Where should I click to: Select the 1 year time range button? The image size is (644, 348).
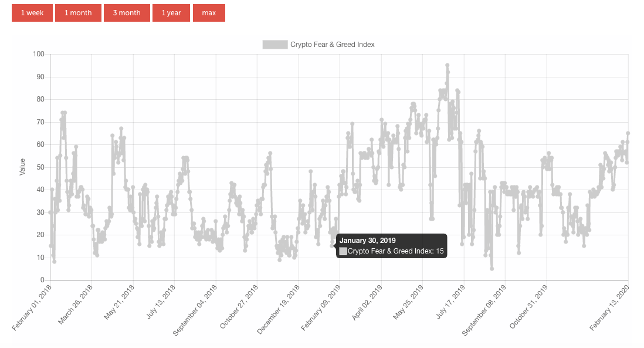pyautogui.click(x=171, y=12)
